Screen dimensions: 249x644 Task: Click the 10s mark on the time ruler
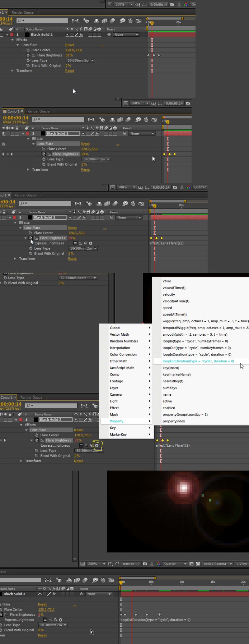(x=182, y=582)
